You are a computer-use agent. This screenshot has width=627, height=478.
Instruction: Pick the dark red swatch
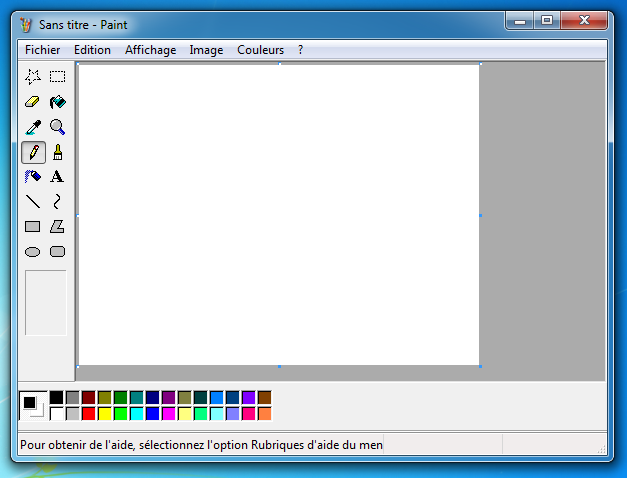[x=88, y=398]
